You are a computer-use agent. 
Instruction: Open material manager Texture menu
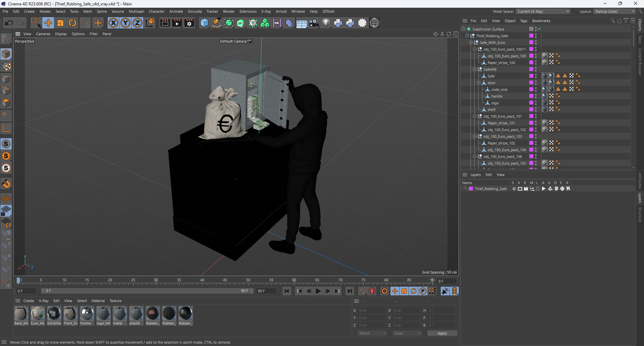coord(115,301)
